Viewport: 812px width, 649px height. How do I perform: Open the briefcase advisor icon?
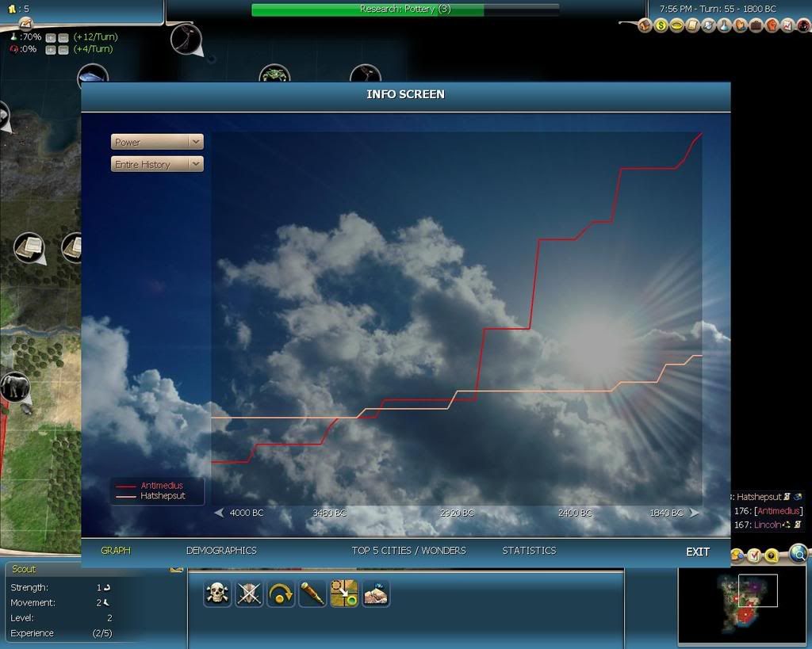(756, 25)
